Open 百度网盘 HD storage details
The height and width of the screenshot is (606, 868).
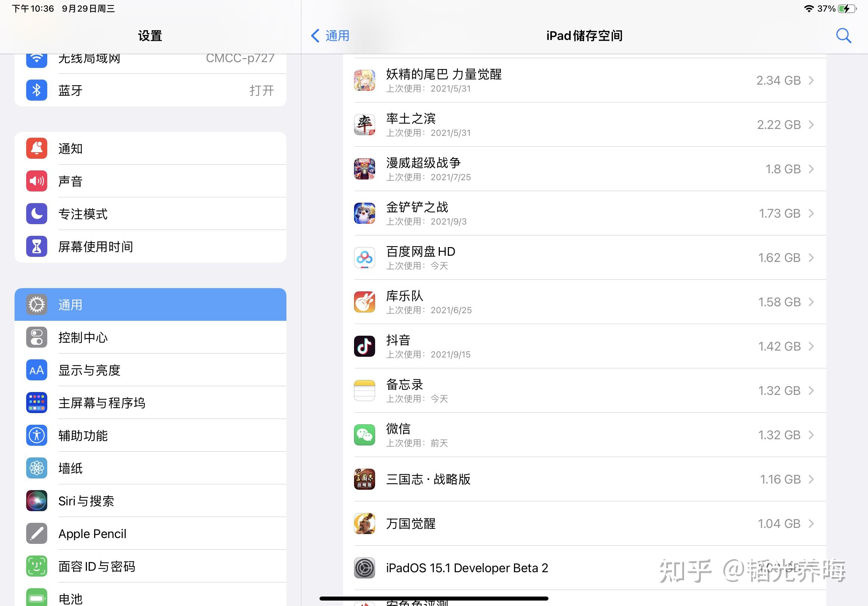583,256
